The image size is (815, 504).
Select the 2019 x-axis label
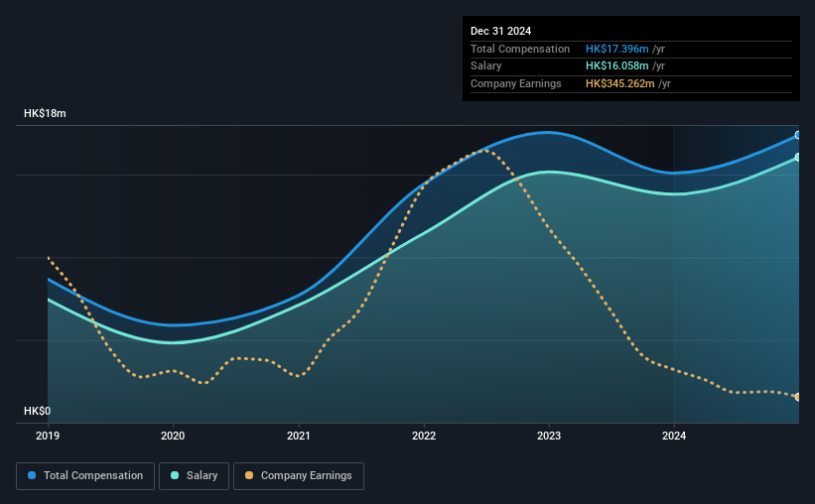click(x=48, y=436)
